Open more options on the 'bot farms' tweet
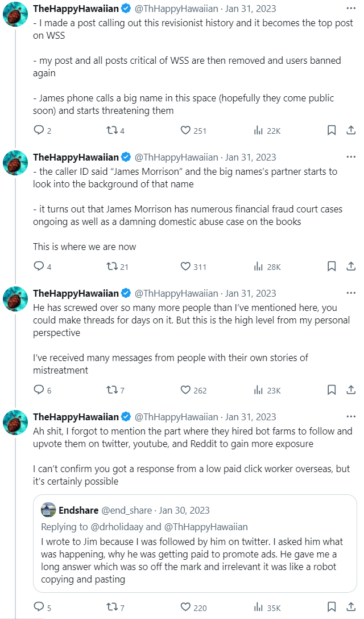Image resolution: width=364 pixels, height=619 pixels. coord(351,417)
